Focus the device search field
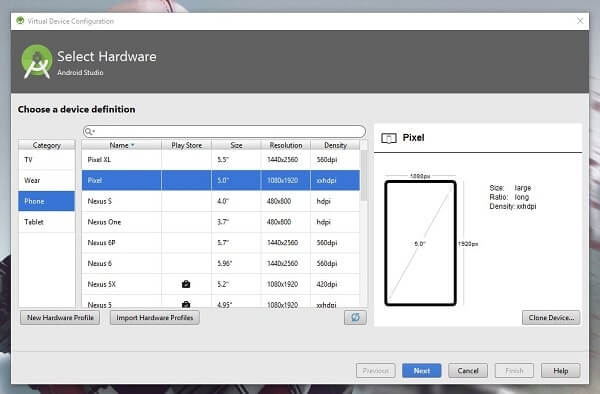The width and height of the screenshot is (600, 394). (224, 132)
